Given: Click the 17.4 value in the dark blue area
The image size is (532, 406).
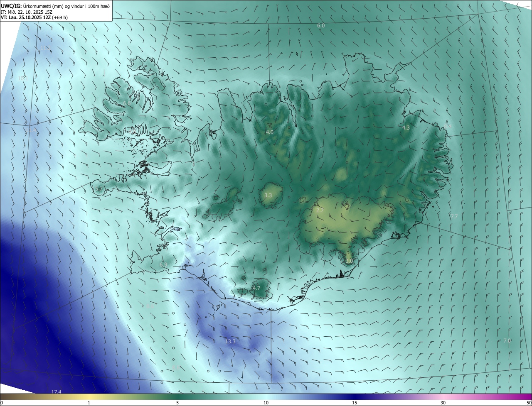Looking at the screenshot, I should (56, 392).
